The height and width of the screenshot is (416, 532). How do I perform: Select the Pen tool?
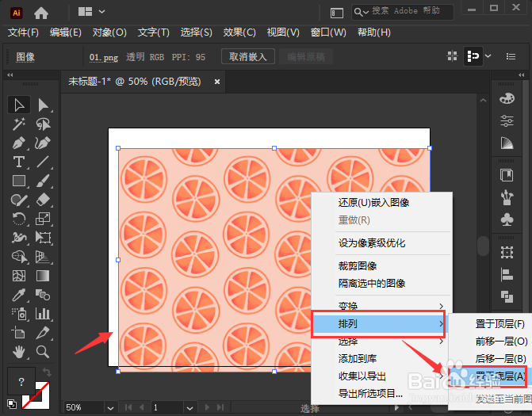click(x=19, y=143)
